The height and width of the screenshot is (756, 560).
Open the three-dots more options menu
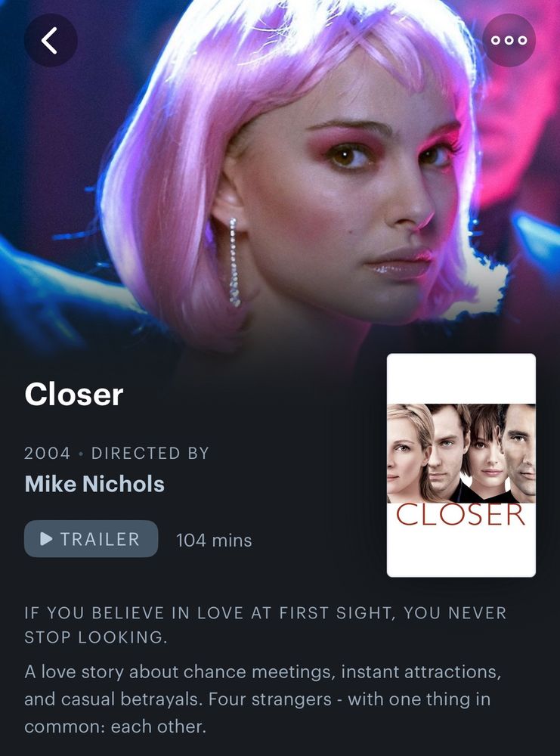pyautogui.click(x=509, y=40)
